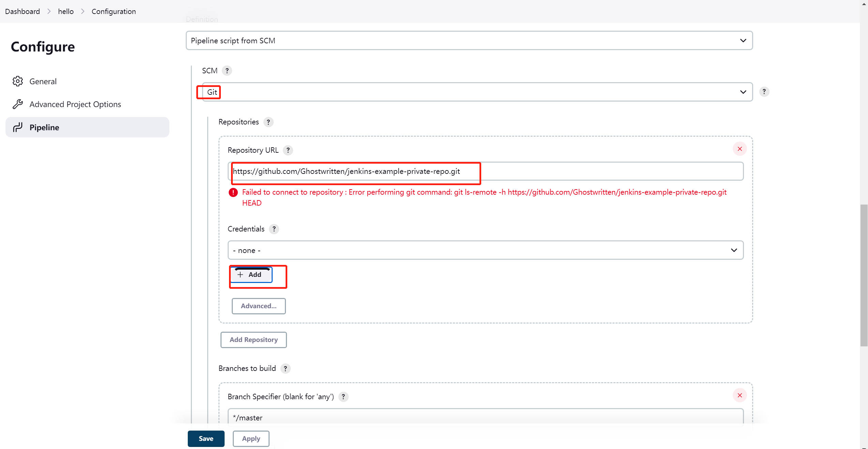Click the Save button
This screenshot has width=868, height=449.
206,439
